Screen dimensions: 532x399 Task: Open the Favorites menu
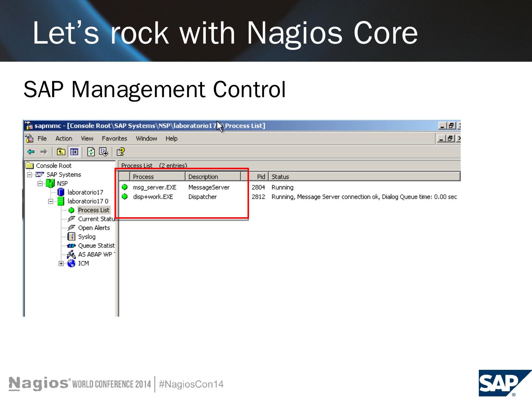[x=115, y=139]
